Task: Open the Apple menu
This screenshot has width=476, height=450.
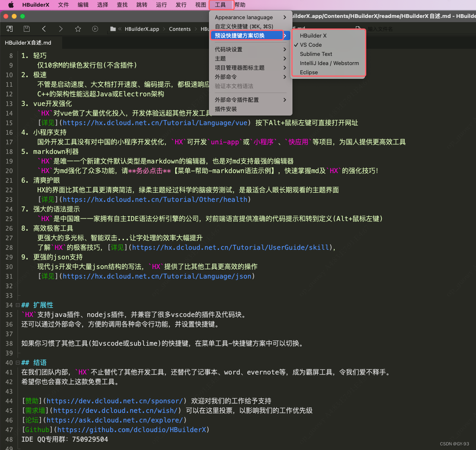Action: [10, 5]
